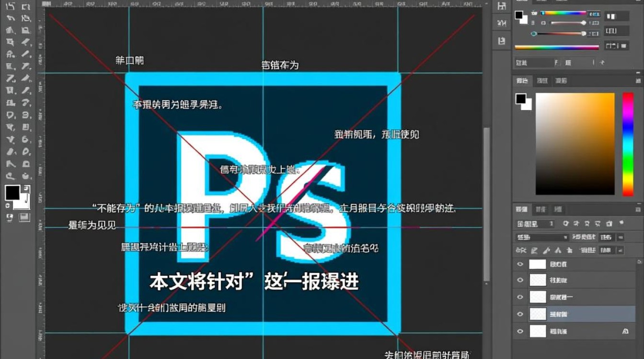
Task: Open the blend mode dropdown in Layers panel
Action: [541, 237]
